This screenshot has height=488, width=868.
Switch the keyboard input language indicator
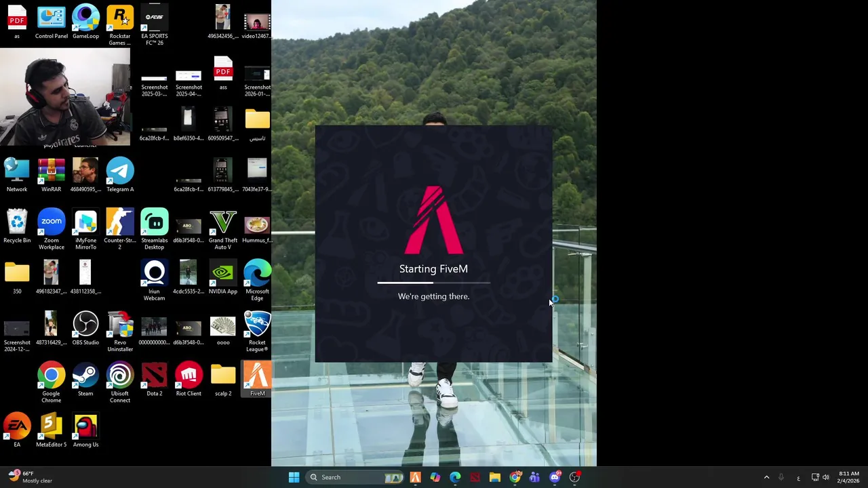[798, 478]
